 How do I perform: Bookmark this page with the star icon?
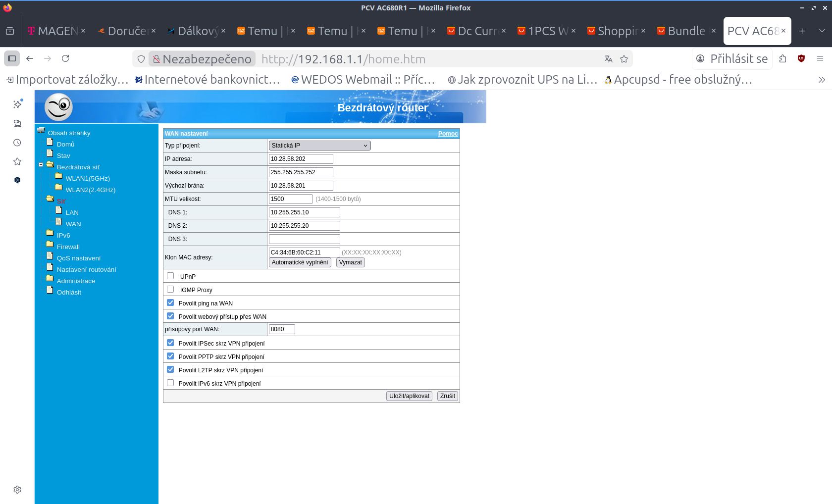coord(624,59)
